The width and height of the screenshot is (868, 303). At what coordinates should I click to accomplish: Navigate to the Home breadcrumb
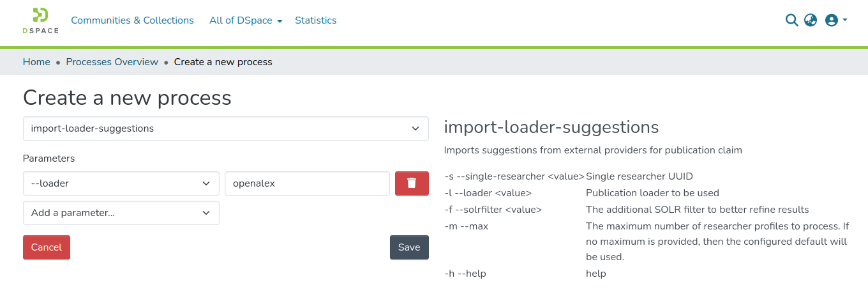click(36, 62)
